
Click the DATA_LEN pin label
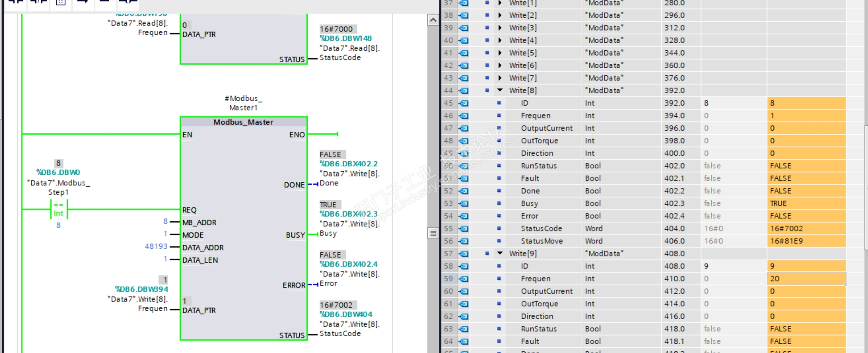[200, 260]
